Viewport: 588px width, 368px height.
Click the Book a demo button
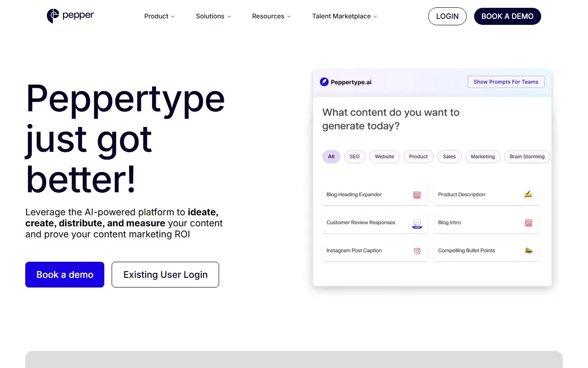pos(64,275)
